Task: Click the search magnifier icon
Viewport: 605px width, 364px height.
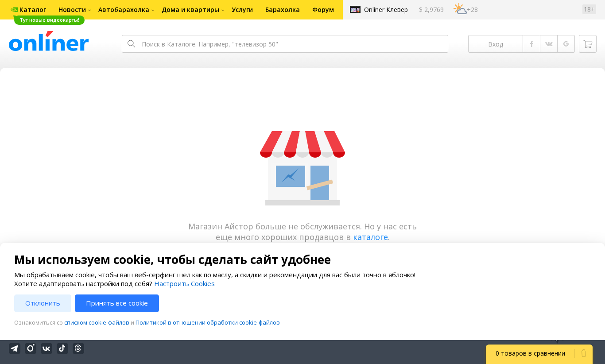Action: 131,44
